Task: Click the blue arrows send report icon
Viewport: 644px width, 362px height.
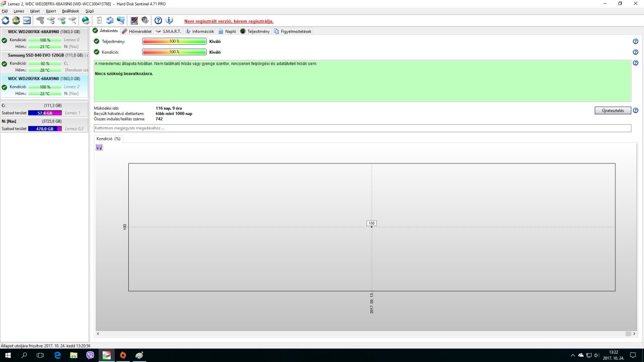Action: pyautogui.click(x=110, y=21)
